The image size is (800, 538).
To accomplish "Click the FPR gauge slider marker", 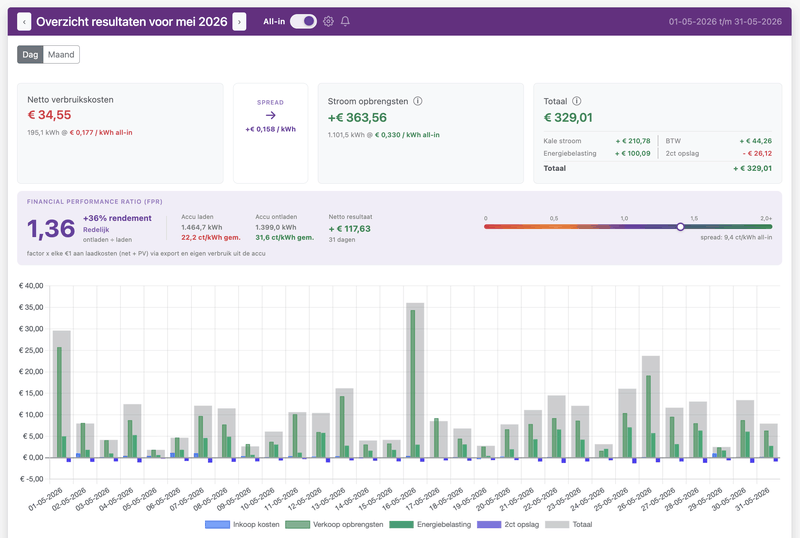I will 680,227.
